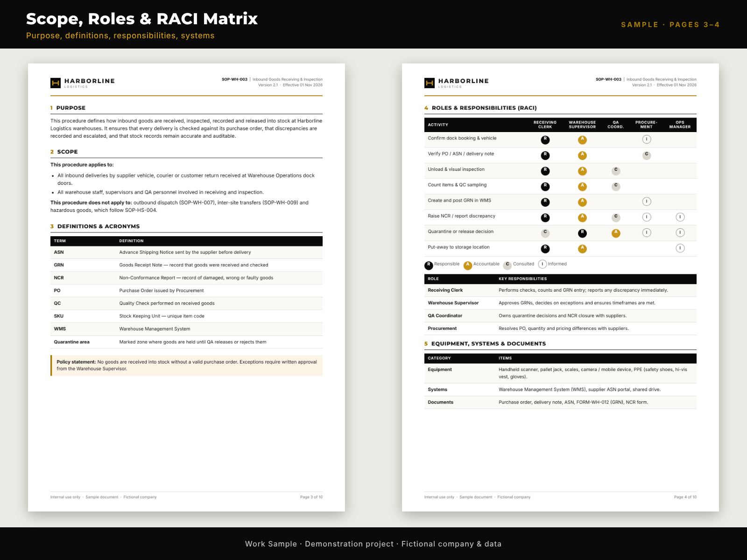Select the Informed marker in Confirm dock booking row

(647, 140)
